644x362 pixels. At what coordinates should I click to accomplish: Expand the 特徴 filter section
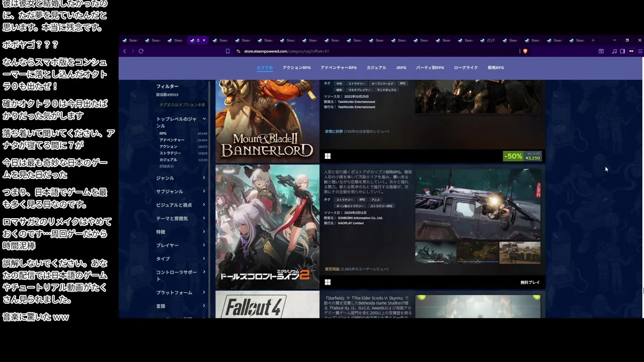pos(182,232)
